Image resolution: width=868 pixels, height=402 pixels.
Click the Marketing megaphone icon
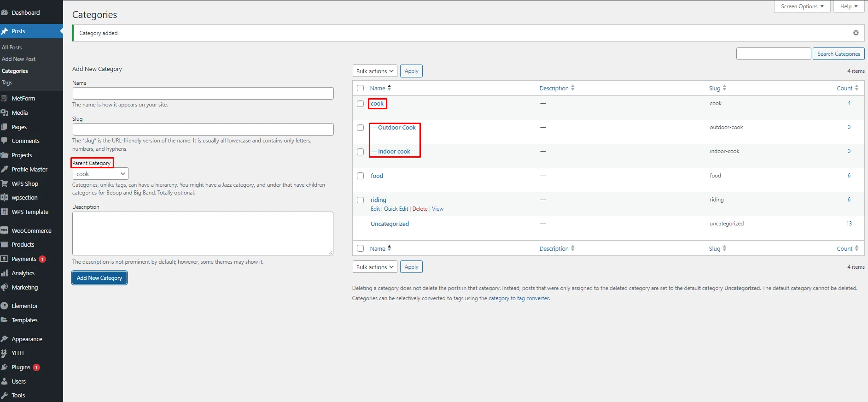tap(5, 287)
